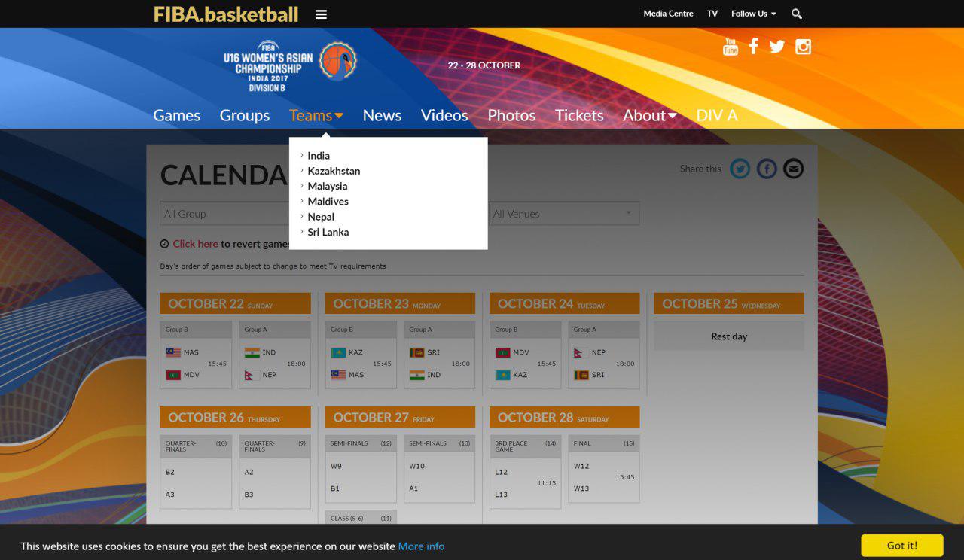Open the Photos section
The image size is (964, 560).
(511, 115)
